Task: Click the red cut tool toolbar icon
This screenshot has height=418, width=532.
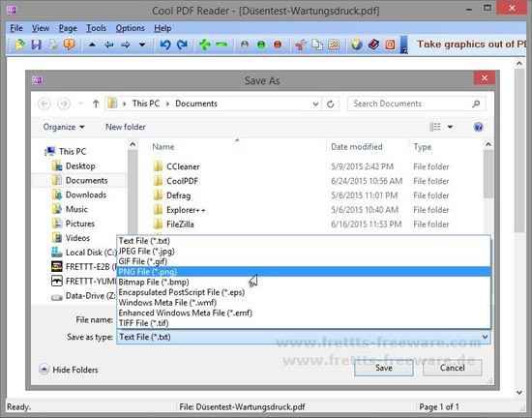Action: pos(300,45)
